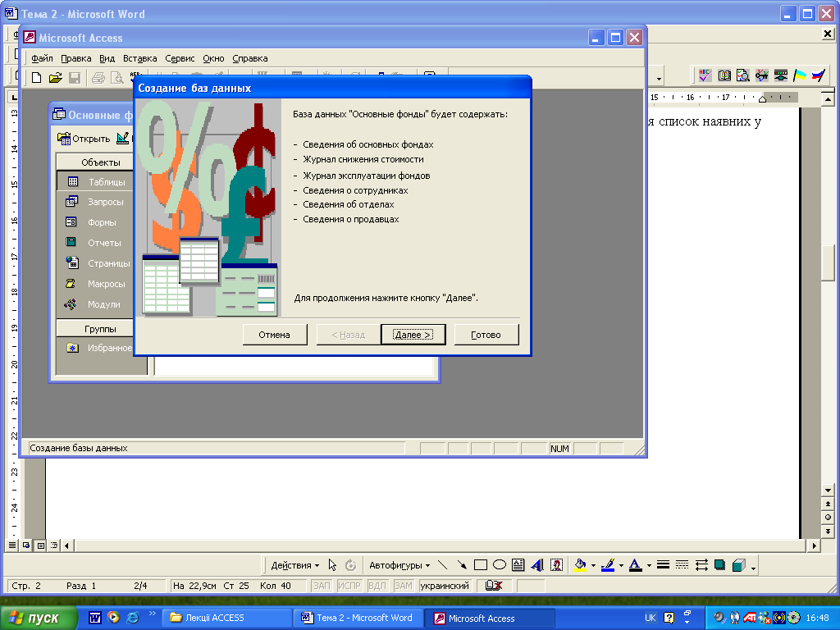Click the Готово button in the wizard
Viewport: 840px width, 630px height.
pyautogui.click(x=486, y=335)
